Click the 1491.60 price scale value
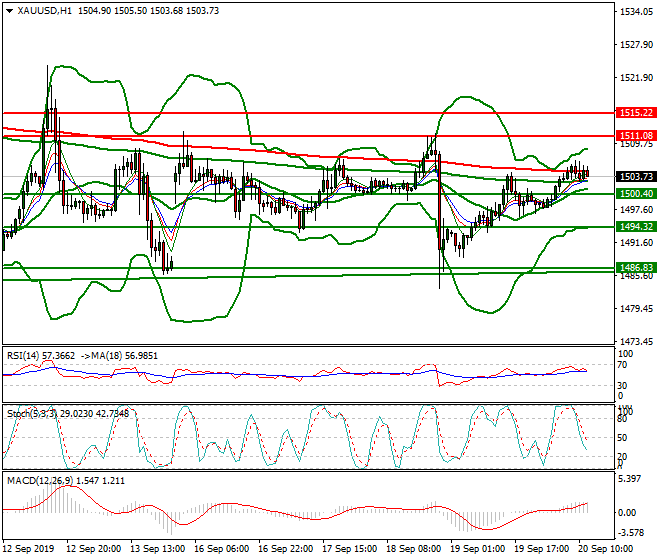 pos(636,243)
